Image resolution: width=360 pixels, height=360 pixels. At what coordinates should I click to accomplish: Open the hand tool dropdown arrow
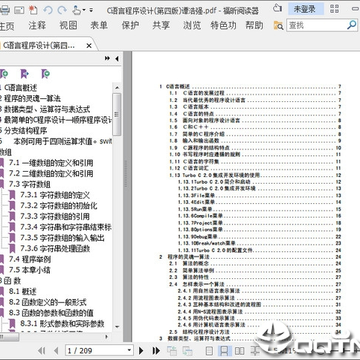click(84, 10)
